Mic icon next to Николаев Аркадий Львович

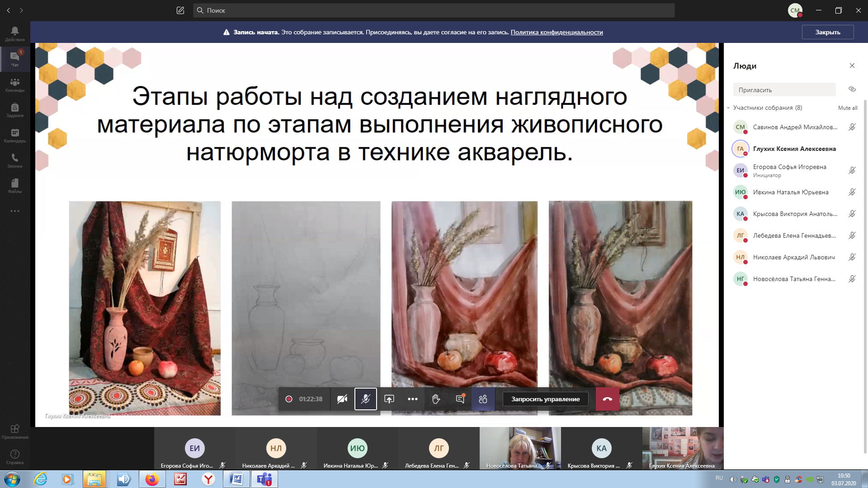852,257
